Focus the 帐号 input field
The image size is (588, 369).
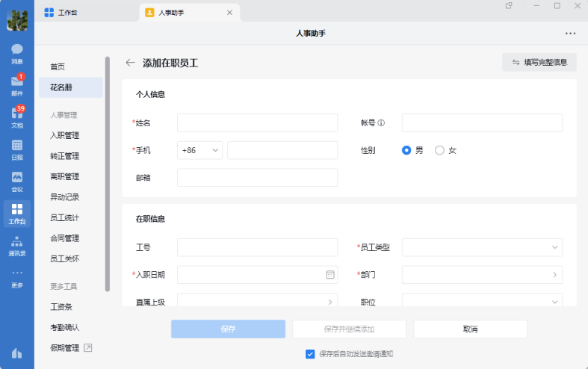(x=482, y=123)
